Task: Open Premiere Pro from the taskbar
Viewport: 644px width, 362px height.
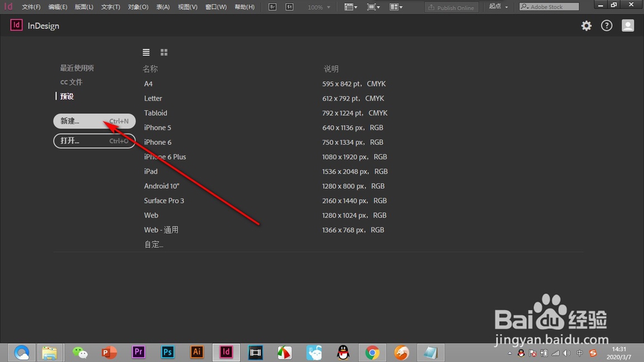Action: 138,352
